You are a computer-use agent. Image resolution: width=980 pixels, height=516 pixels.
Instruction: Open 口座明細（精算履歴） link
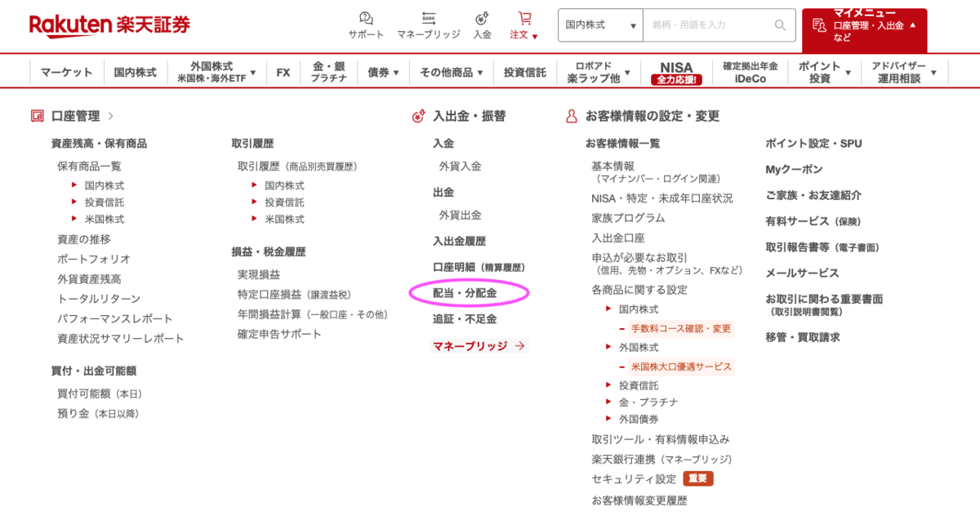[x=479, y=267]
